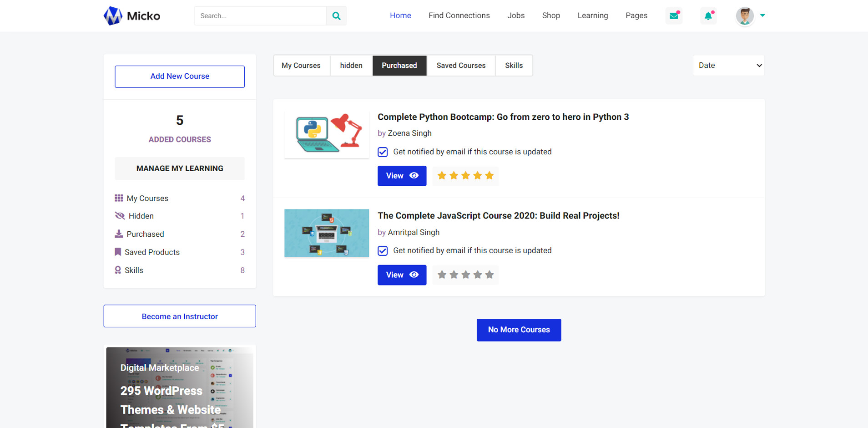The width and height of the screenshot is (868, 428).
Task: Open the notifications bell icon
Action: [x=708, y=16]
